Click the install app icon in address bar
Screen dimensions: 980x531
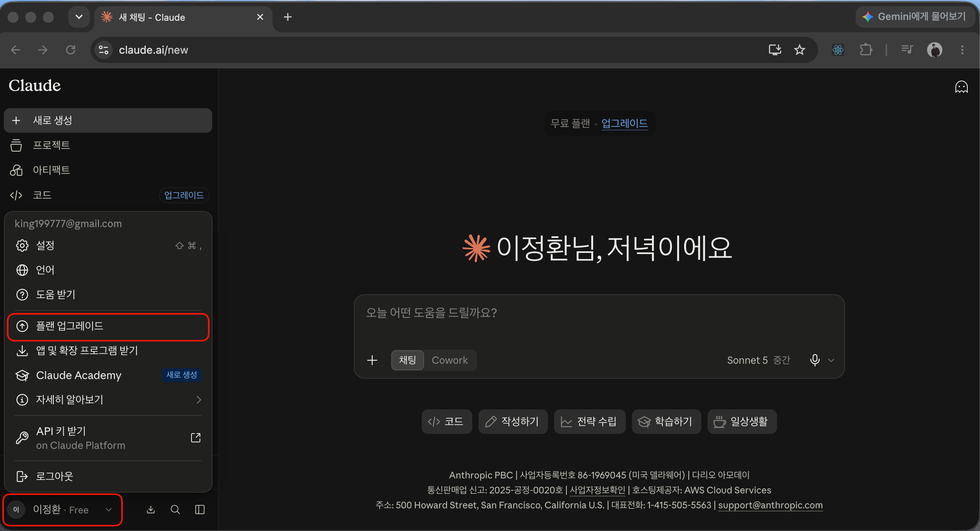(775, 50)
